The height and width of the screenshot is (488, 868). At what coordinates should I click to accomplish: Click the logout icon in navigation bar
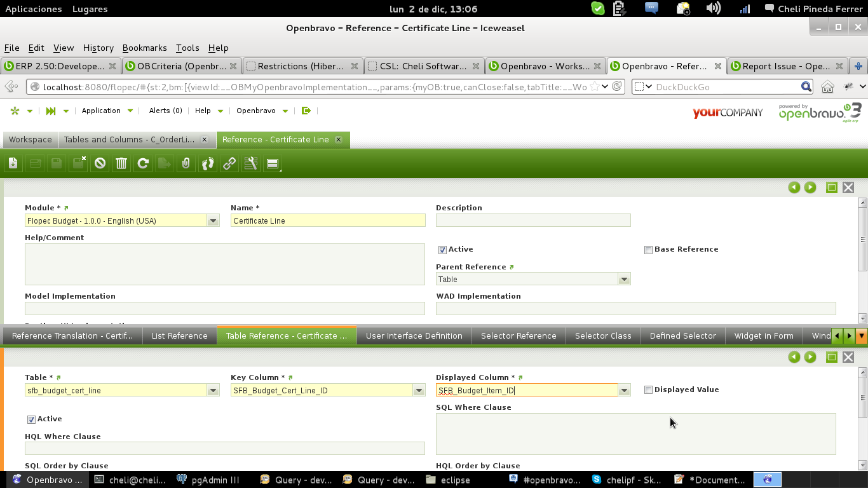(x=306, y=111)
